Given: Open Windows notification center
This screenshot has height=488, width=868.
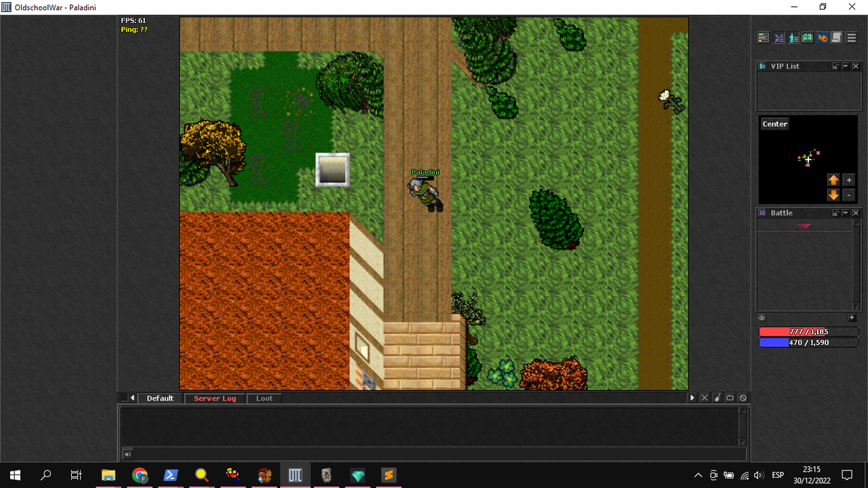Looking at the screenshot, I should (x=847, y=475).
